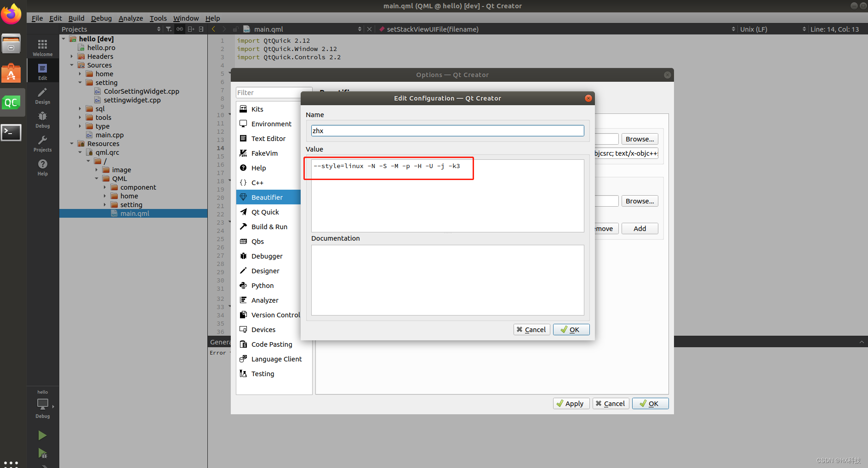This screenshot has width=868, height=468.
Task: Open the Edit menu
Action: [x=56, y=18]
